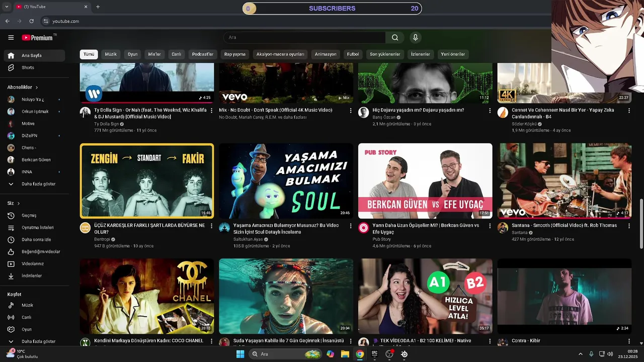This screenshot has height=362, width=644.
Task: Open Chrome from the taskbar
Action: (360, 354)
